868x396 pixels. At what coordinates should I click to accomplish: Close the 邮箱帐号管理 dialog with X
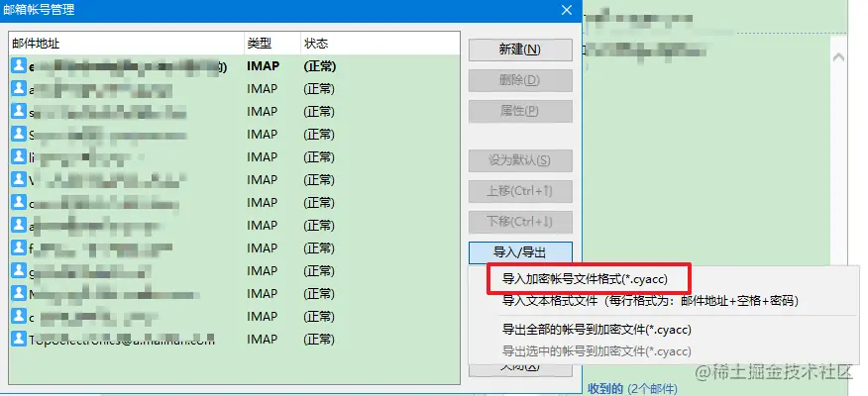coord(567,10)
